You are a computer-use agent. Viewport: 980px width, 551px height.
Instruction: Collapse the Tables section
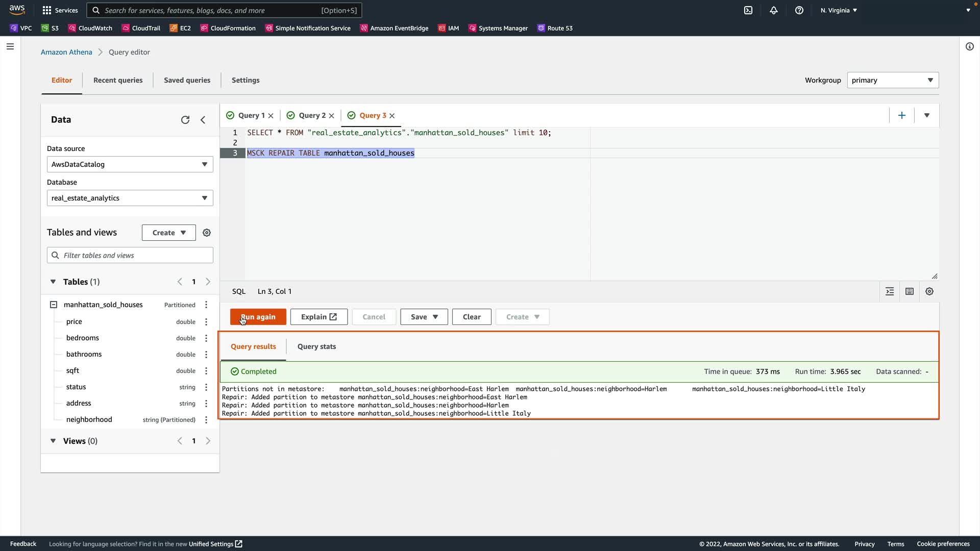point(53,282)
